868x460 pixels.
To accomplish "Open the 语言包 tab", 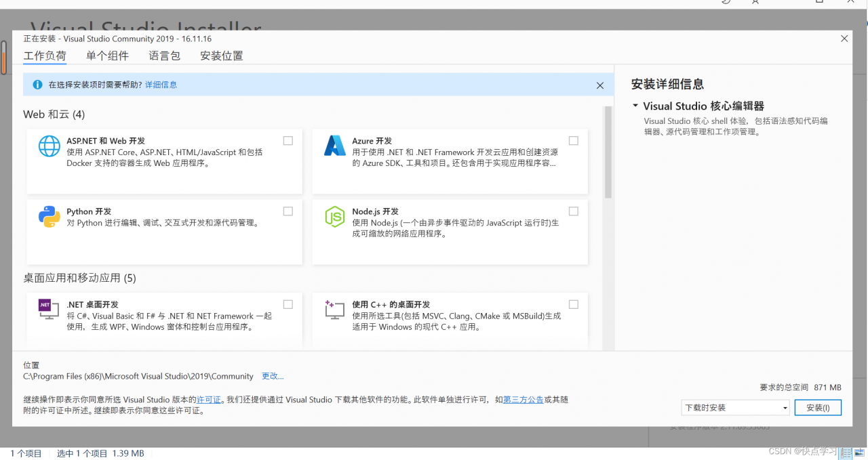I will 165,56.
